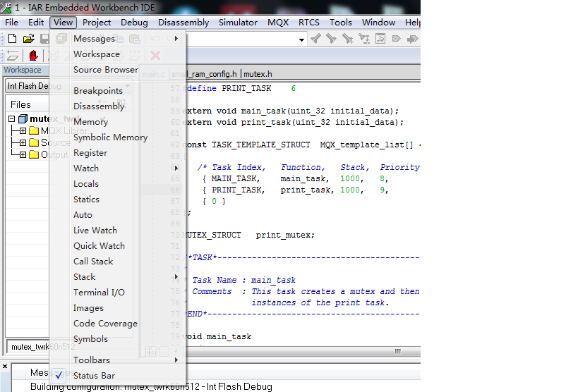Click the Open file folder icon
This screenshot has width=578, height=392.
[28, 39]
